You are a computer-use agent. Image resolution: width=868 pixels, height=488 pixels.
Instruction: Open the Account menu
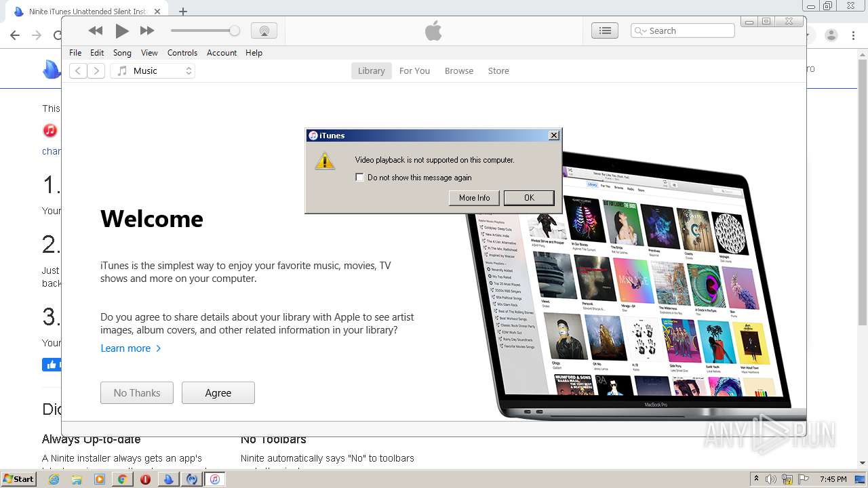222,53
